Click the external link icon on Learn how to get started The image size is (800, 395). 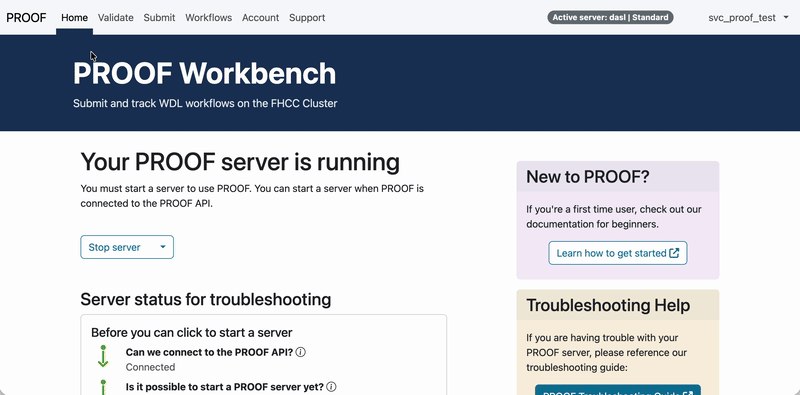coord(674,253)
